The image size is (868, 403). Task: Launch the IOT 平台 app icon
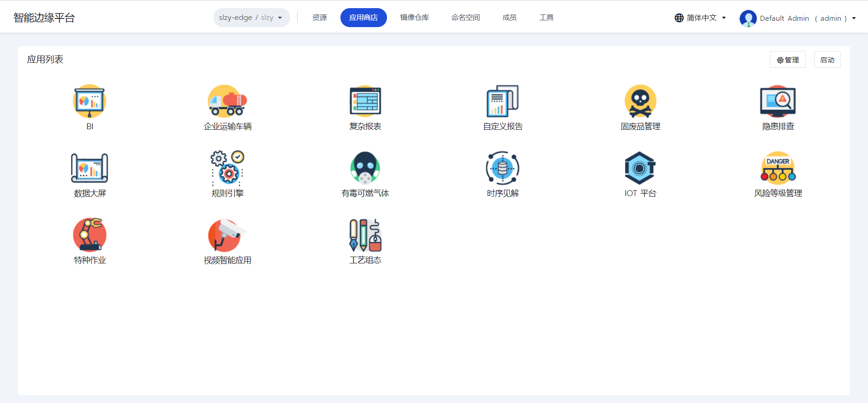point(640,168)
